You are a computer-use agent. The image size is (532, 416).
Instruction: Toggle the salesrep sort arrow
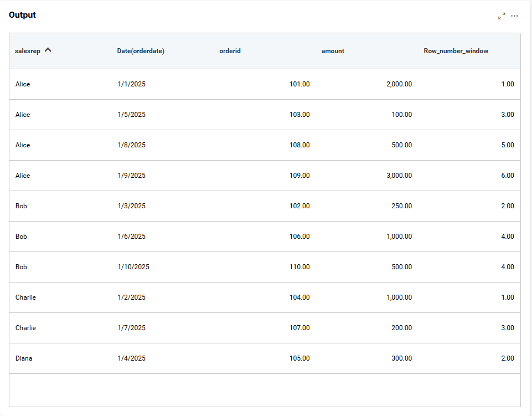pyautogui.click(x=48, y=50)
